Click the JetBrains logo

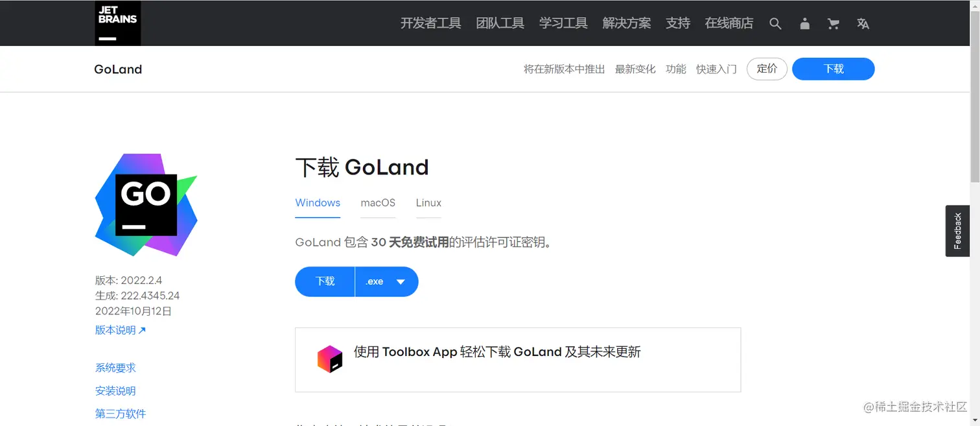117,23
